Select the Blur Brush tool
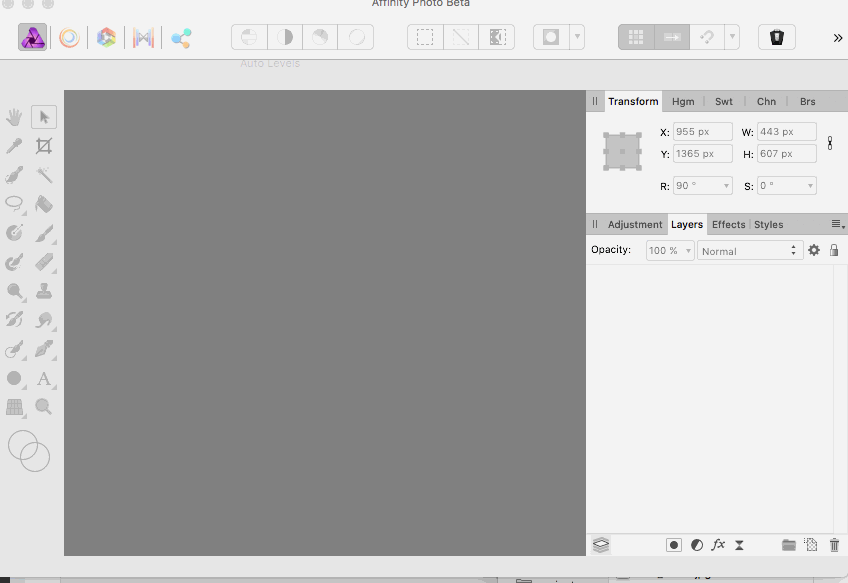 pyautogui.click(x=44, y=320)
